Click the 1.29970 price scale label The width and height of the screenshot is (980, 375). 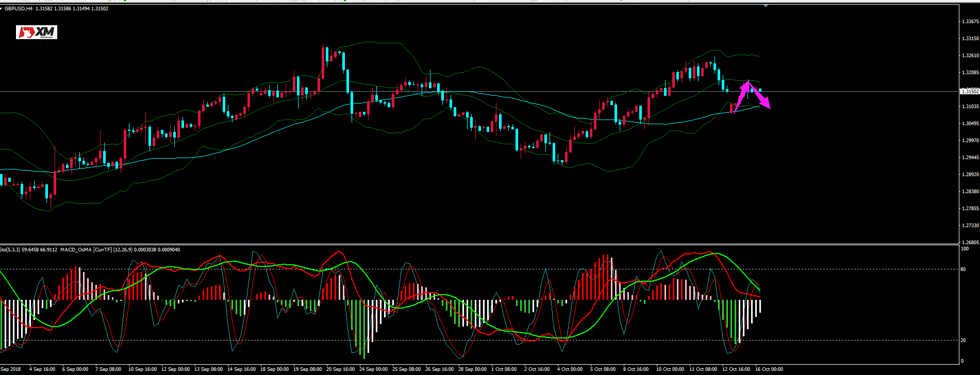click(x=971, y=141)
